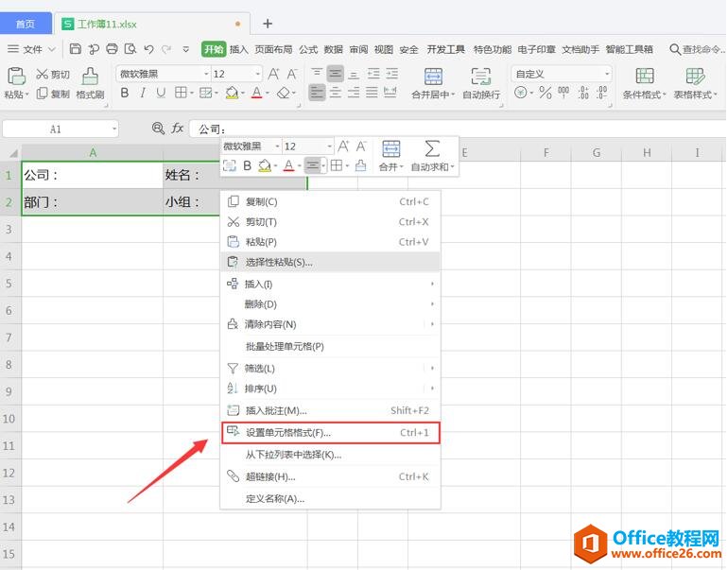Click the Conditional Formatting (条件格式) icon
The image size is (728, 570).
645,76
